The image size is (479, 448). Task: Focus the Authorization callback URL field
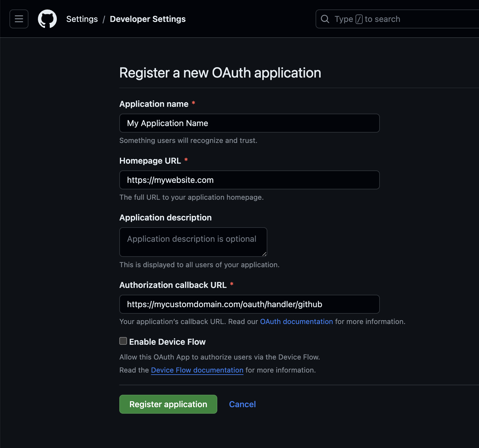[249, 304]
